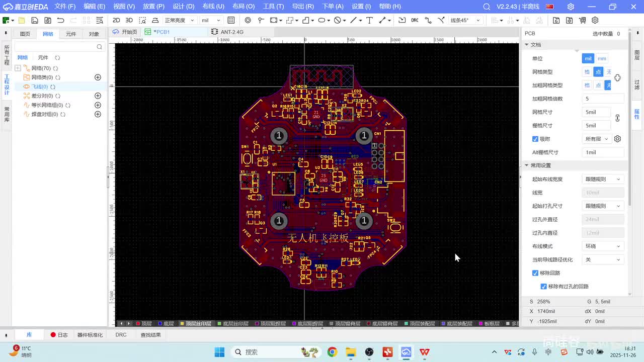Open the grid dots settings icon
644x362 pixels.
(x=231, y=20)
